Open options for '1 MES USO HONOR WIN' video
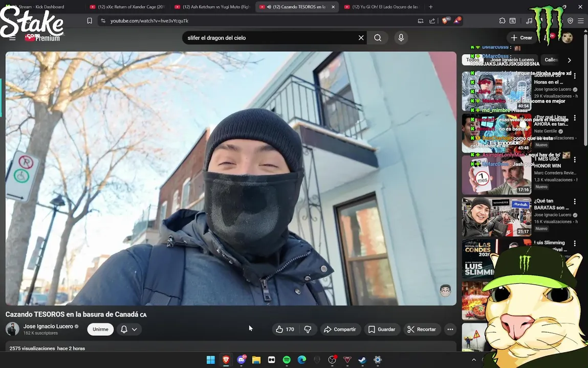Screen dimensions: 588x368 point(575,160)
